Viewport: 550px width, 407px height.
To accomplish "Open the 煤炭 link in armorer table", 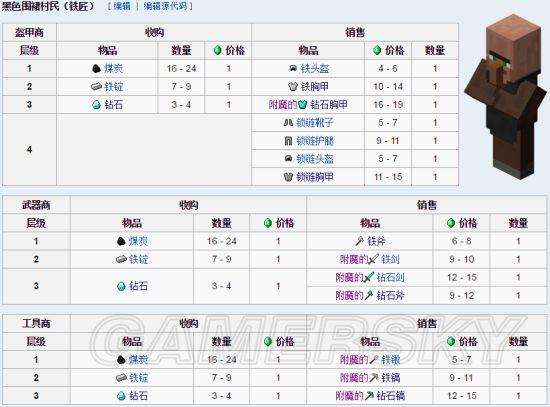I will pyautogui.click(x=114, y=68).
